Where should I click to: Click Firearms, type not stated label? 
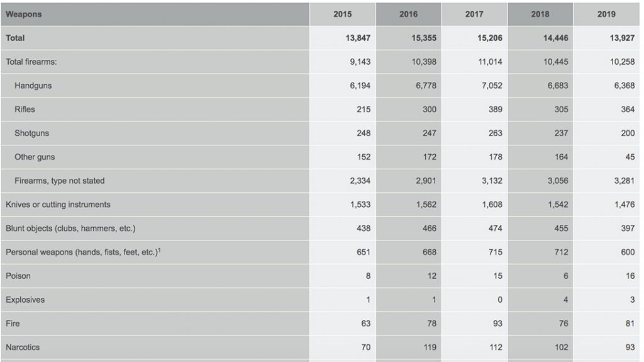(60, 181)
